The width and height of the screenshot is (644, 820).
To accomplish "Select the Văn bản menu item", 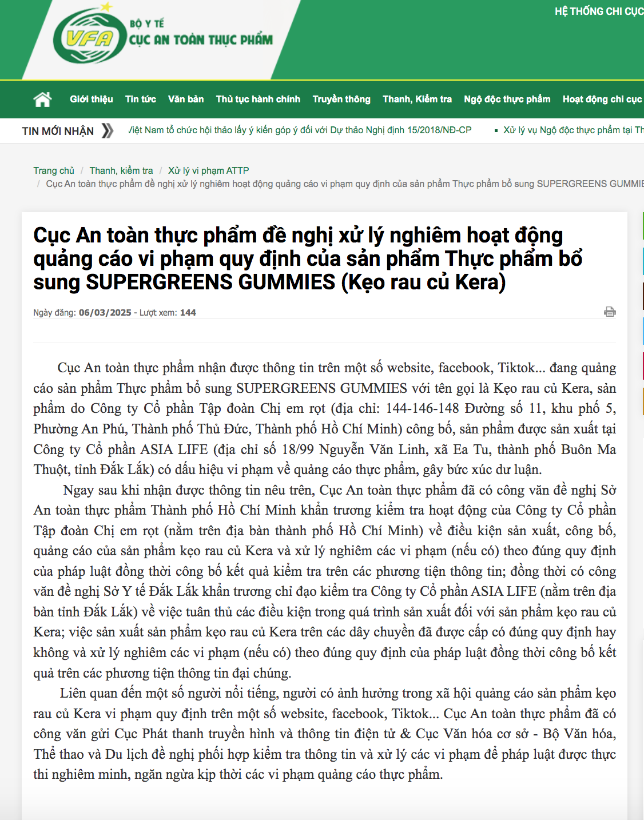I will click(186, 99).
